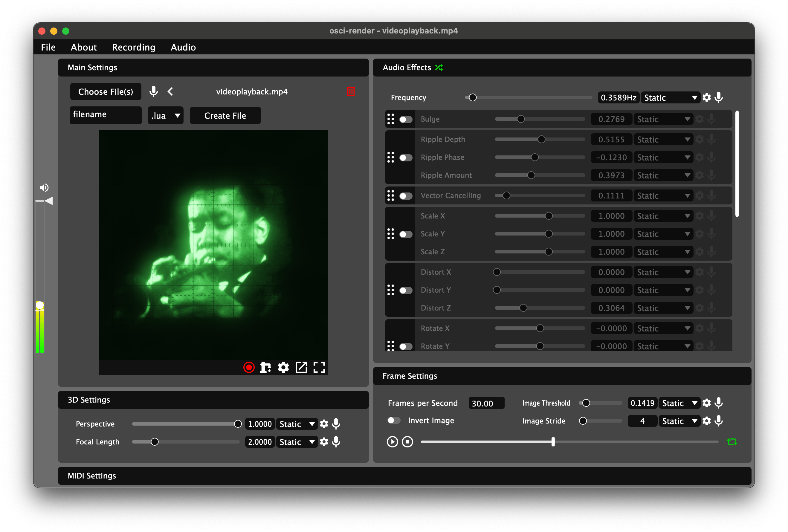The width and height of the screenshot is (788, 532).
Task: Enable the Bulge effect toggle
Action: tap(406, 119)
